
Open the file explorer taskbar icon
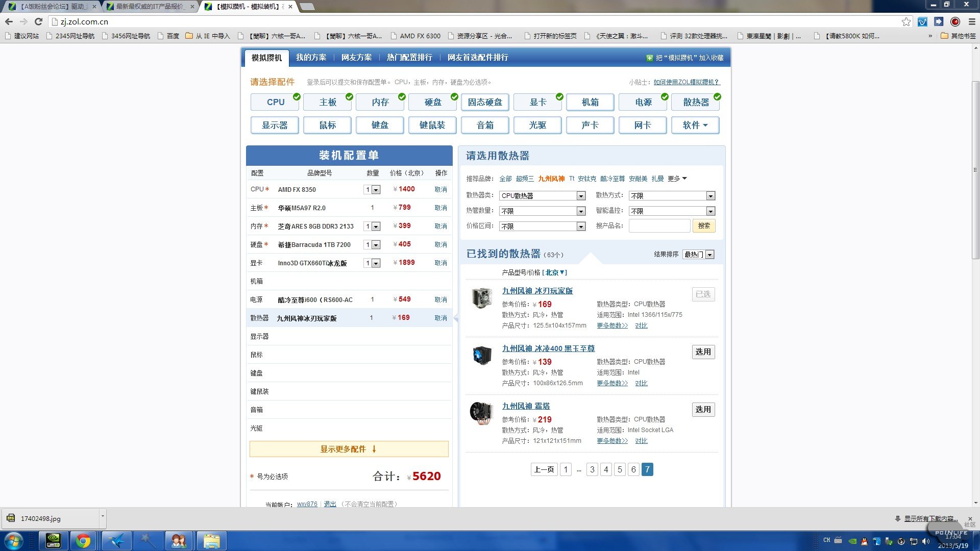(x=212, y=541)
